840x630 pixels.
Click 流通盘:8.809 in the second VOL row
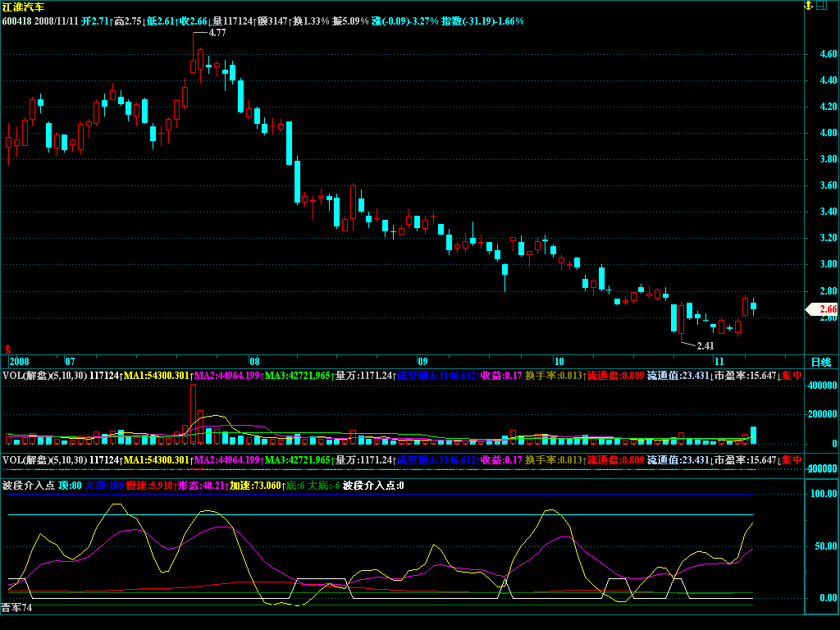[615, 460]
